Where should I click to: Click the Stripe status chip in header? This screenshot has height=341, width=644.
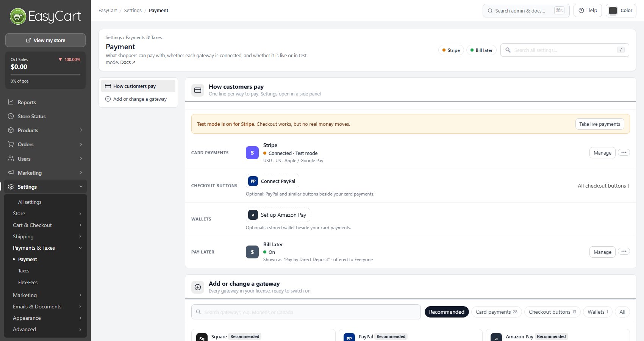pos(451,50)
